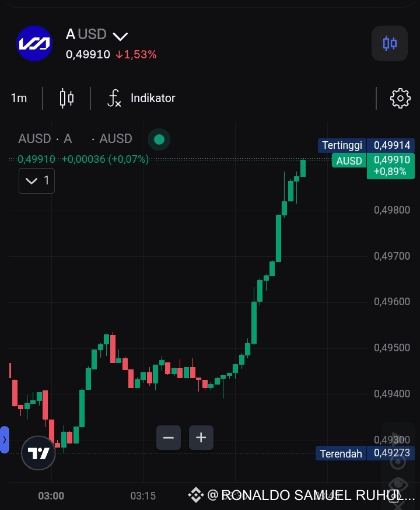Viewport: 420px width, 510px height.
Task: Zoom in the chart with the plus button
Action: (x=201, y=438)
